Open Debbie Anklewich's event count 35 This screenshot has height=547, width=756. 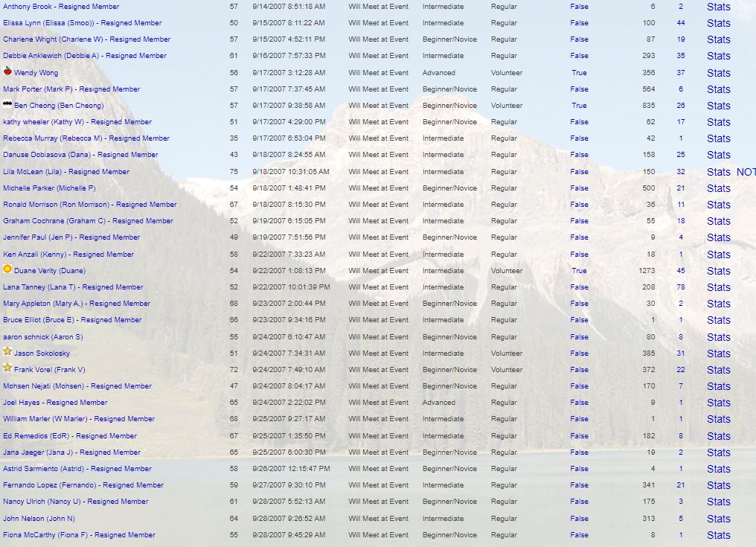tap(680, 56)
